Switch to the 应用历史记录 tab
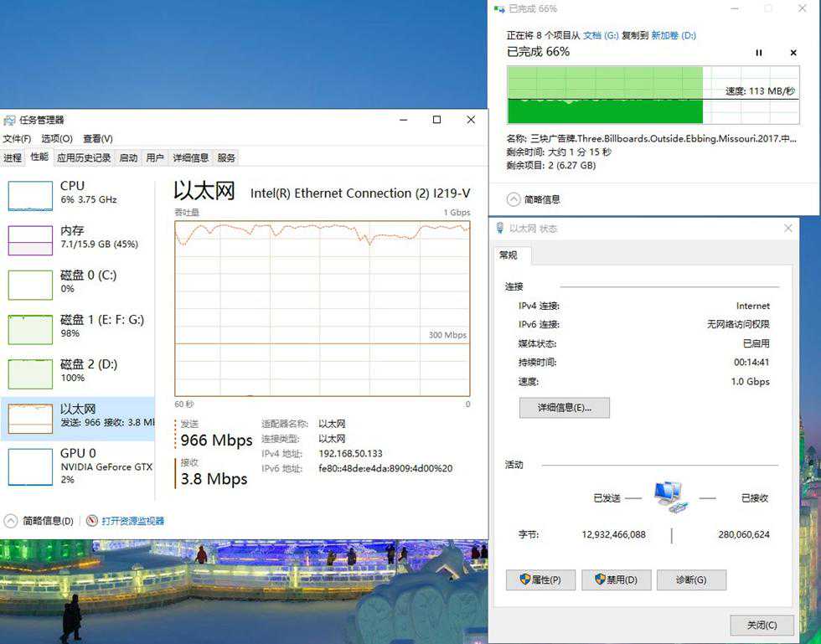Viewport: 821px width, 644px height. point(84,157)
